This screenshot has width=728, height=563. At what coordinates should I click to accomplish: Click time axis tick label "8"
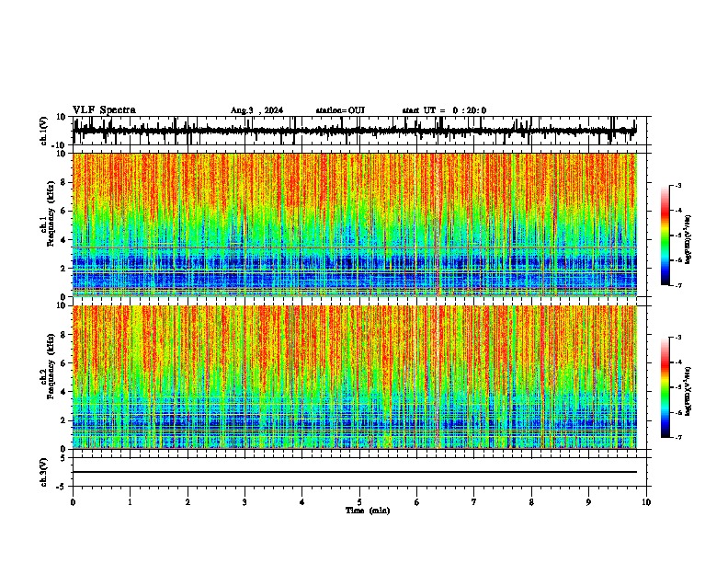[x=531, y=502]
